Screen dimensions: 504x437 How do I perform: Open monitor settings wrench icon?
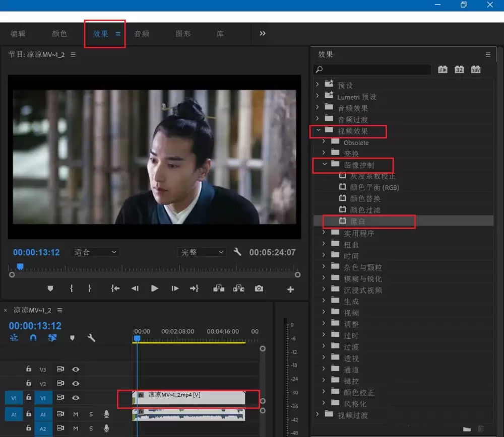tap(237, 252)
